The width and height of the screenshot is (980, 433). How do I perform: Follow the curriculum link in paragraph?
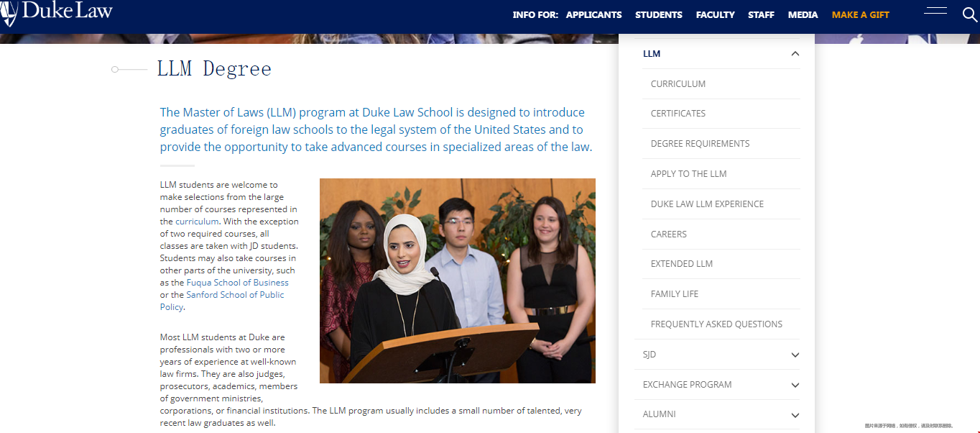[197, 222]
